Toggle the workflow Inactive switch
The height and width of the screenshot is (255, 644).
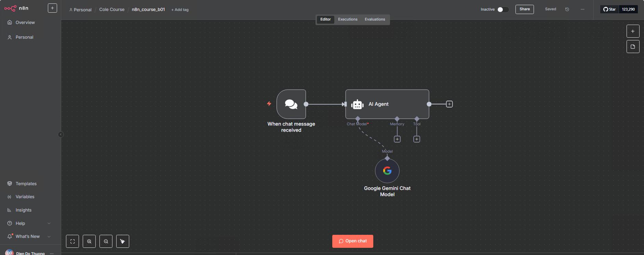coord(503,10)
